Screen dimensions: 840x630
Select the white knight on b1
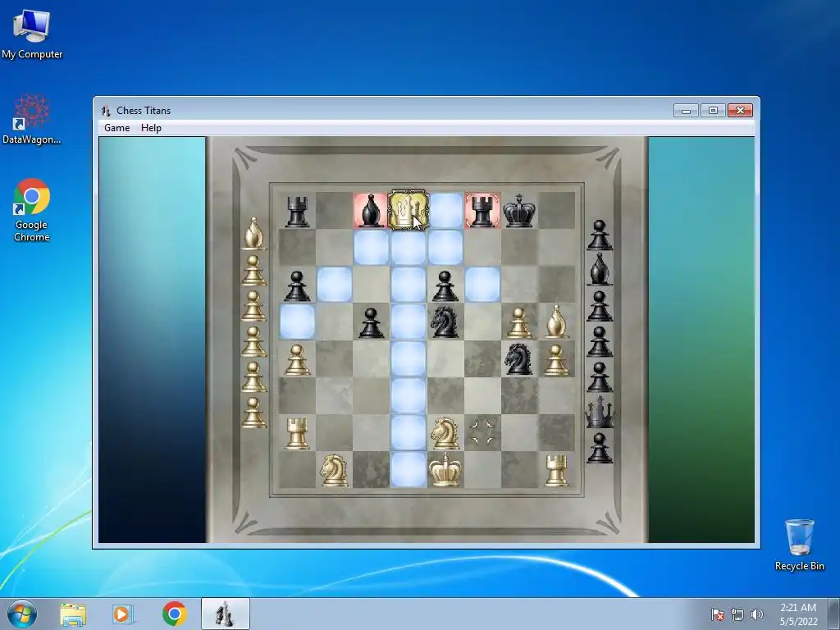(x=335, y=469)
